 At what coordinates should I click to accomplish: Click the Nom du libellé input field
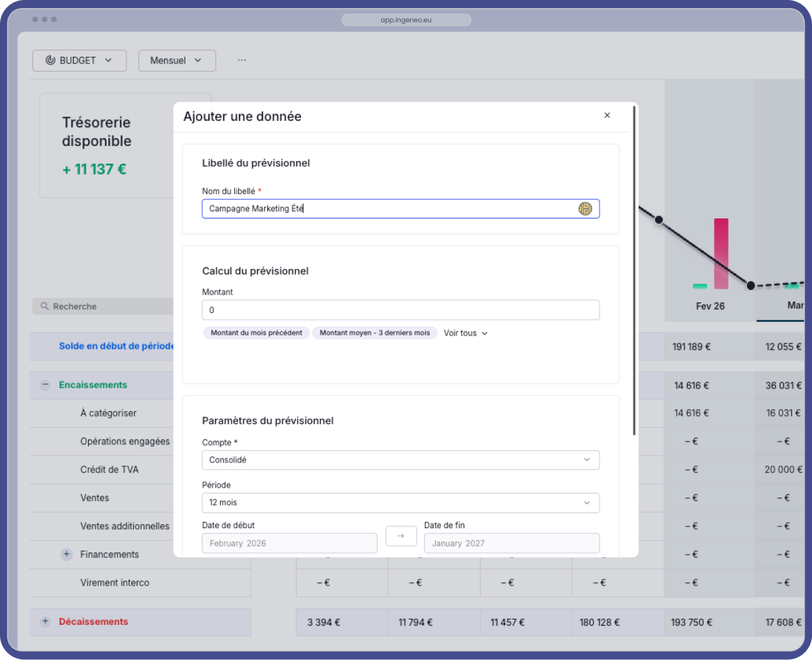401,209
